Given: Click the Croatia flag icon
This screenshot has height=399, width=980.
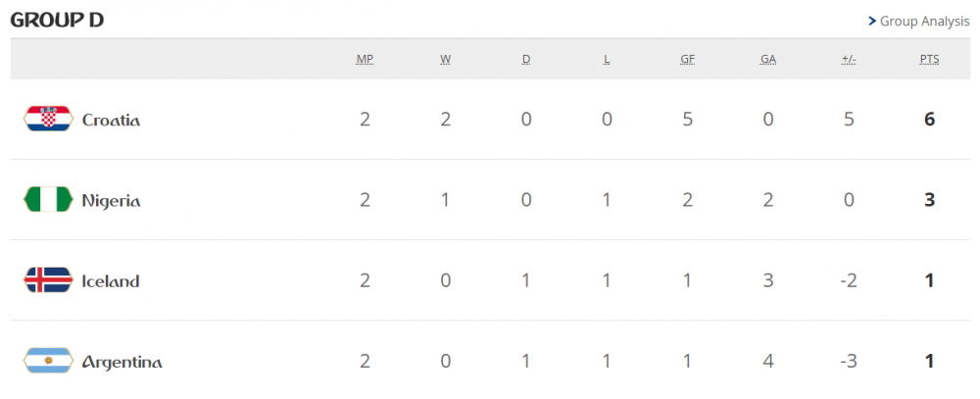Looking at the screenshot, I should 48,120.
